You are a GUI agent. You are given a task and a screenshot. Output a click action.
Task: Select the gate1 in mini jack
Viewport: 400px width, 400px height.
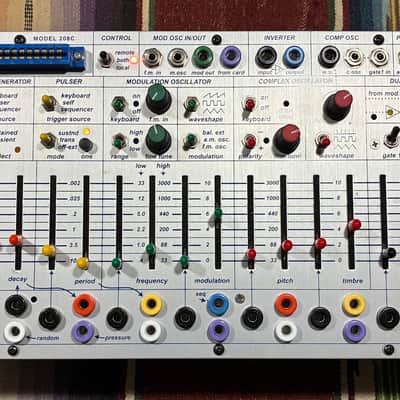pos(380,57)
